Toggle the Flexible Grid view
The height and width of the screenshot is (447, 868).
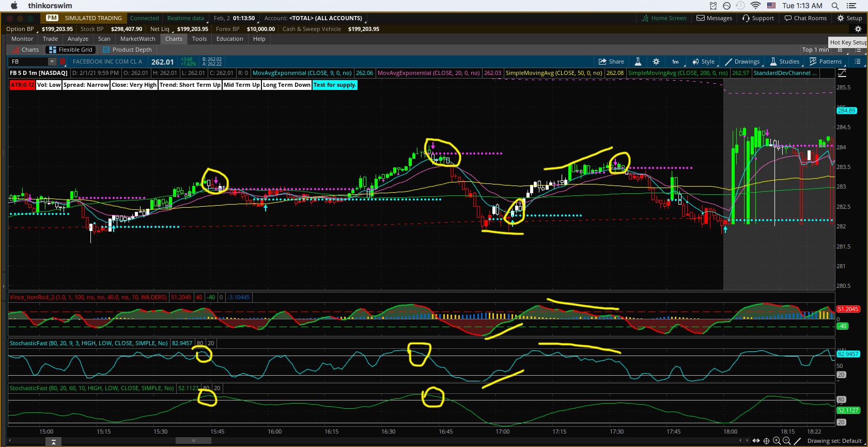coord(70,50)
